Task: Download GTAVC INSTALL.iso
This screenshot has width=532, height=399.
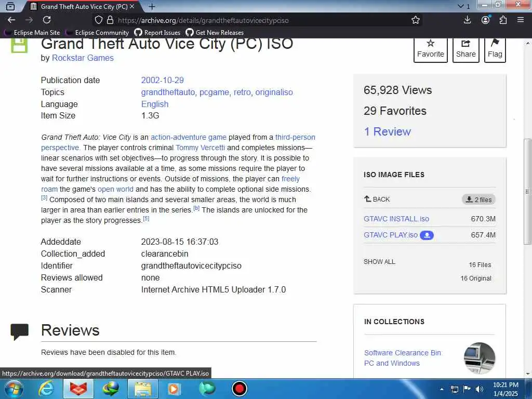Action: (x=396, y=219)
